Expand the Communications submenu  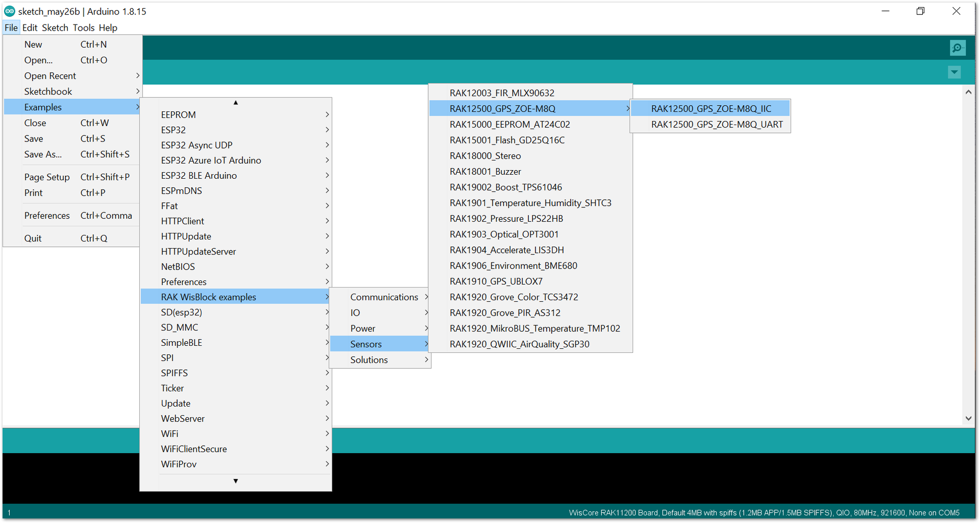coord(380,297)
